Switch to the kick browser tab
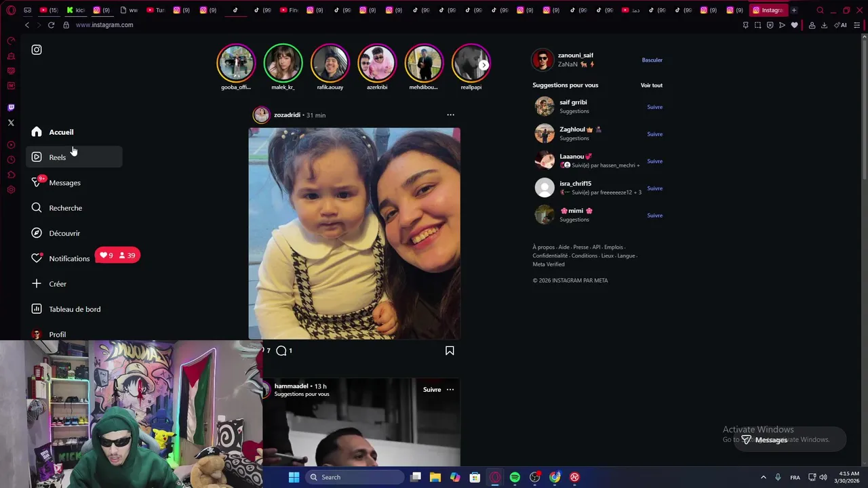 [x=75, y=10]
